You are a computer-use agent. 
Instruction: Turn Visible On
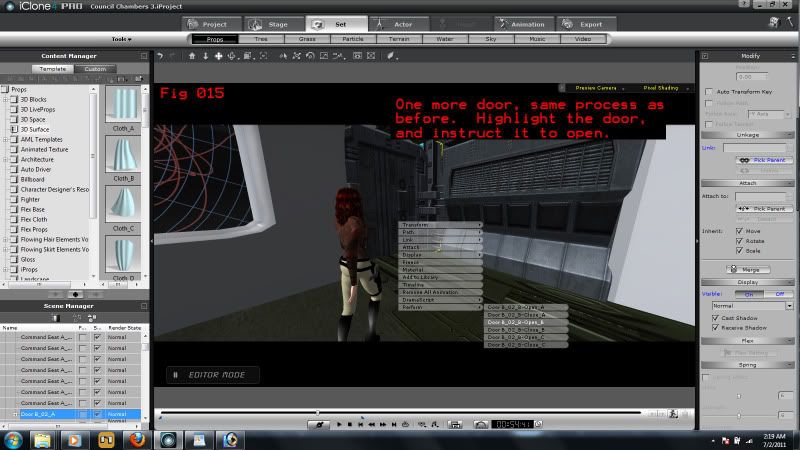[x=749, y=294]
